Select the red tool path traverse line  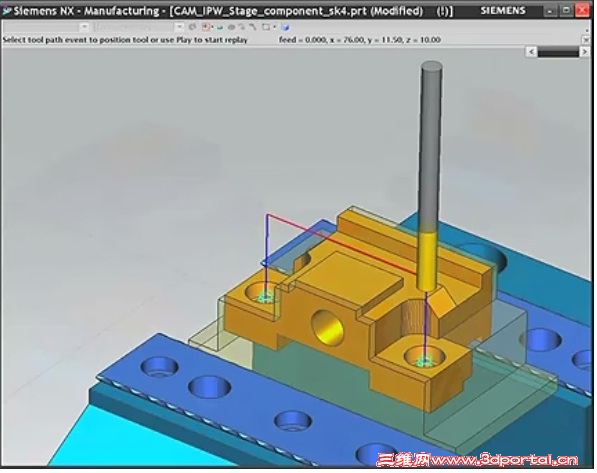[343, 243]
